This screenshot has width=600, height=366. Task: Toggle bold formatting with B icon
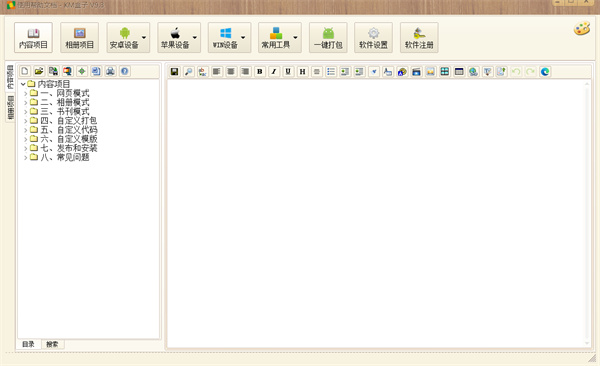pyautogui.click(x=260, y=72)
